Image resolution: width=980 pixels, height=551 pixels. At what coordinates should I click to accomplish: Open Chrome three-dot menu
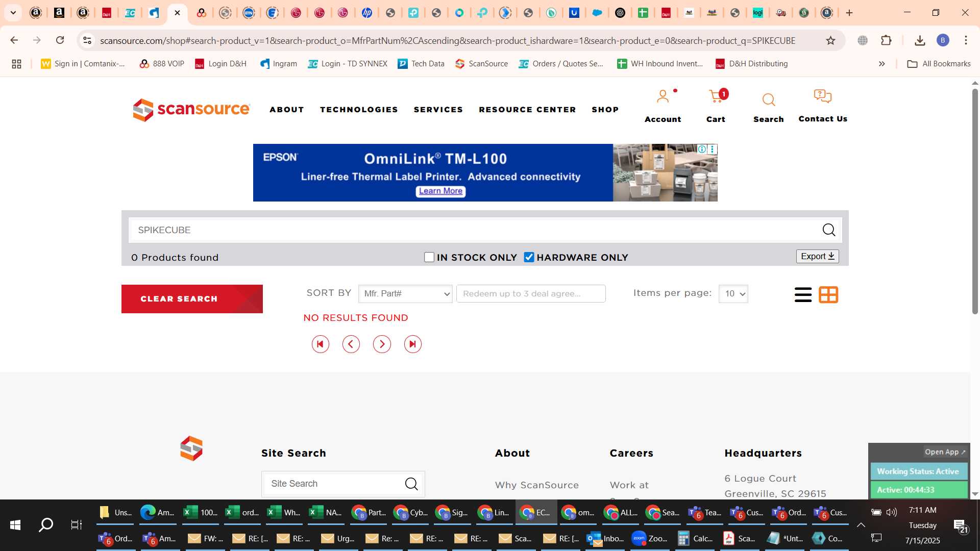tap(966, 40)
